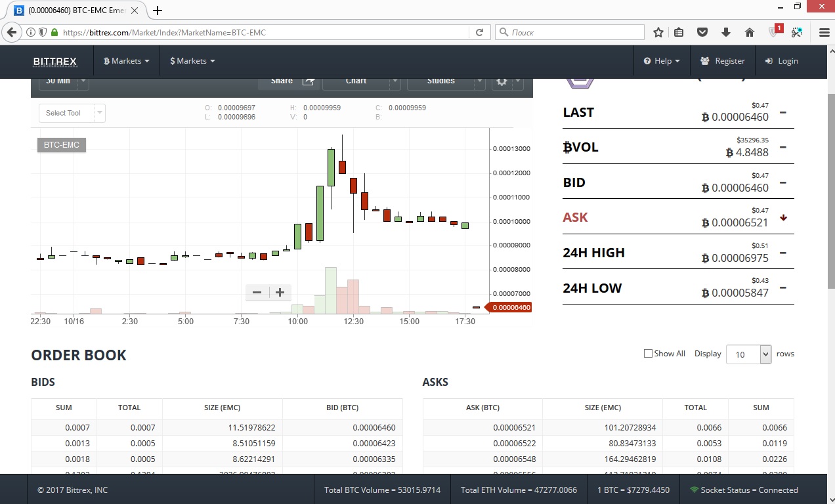Open the downloads arrow icon
This screenshot has height=504, width=835.
pos(725,32)
